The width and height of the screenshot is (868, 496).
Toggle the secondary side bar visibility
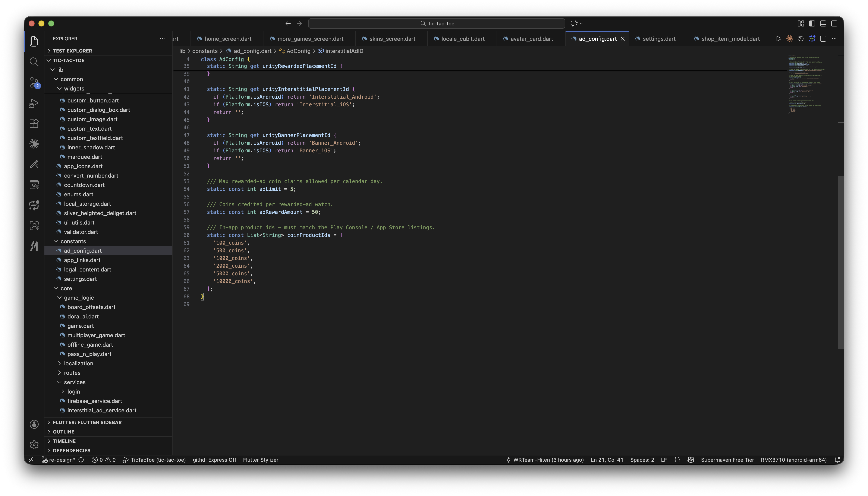[834, 23]
